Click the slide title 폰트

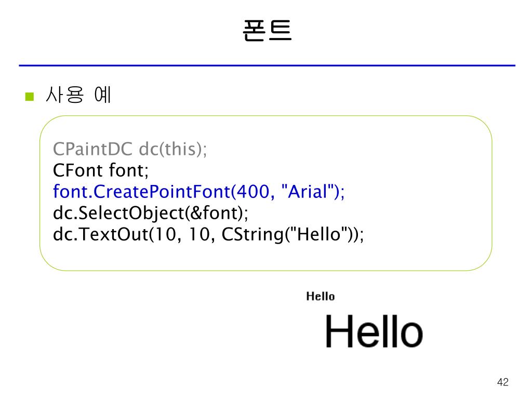[x=267, y=30]
